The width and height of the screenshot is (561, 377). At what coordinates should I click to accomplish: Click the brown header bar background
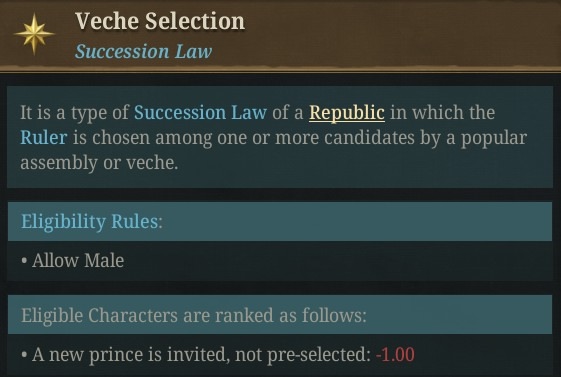[394, 34]
